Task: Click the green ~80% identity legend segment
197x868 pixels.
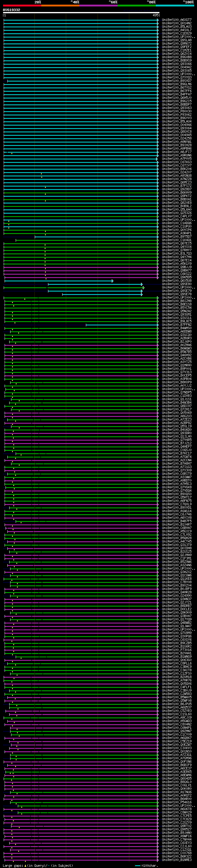Action: 137,6
